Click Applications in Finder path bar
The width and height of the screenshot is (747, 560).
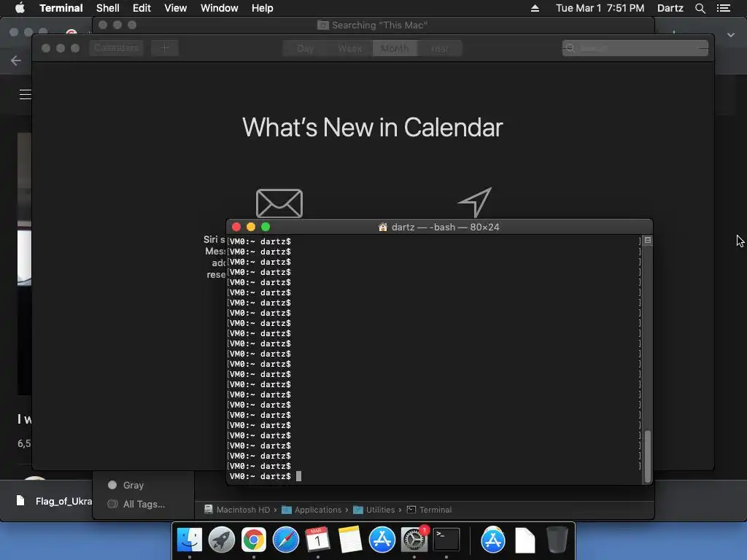(311, 510)
